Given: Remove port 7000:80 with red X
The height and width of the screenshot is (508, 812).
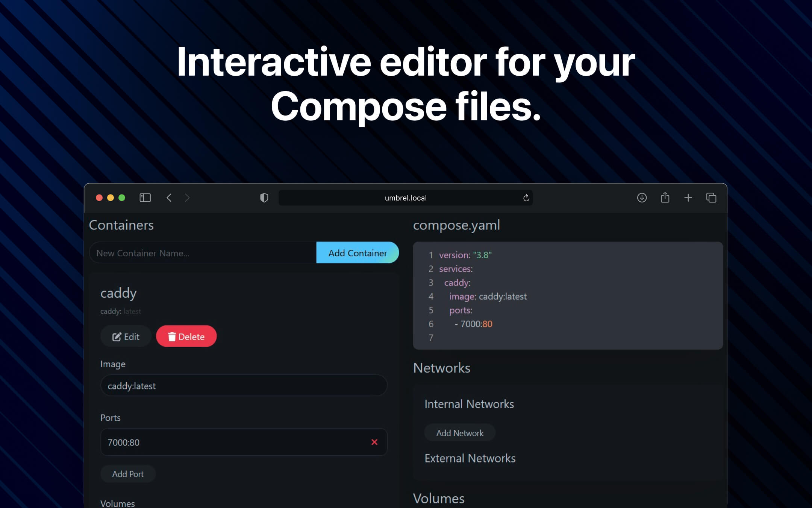Looking at the screenshot, I should coord(374,442).
